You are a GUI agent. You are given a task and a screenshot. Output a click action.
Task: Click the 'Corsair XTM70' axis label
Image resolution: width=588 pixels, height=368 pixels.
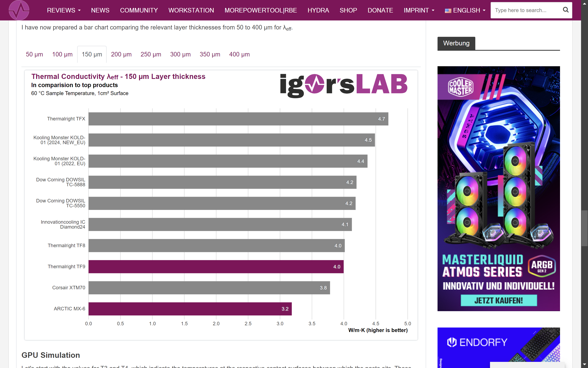tap(69, 288)
